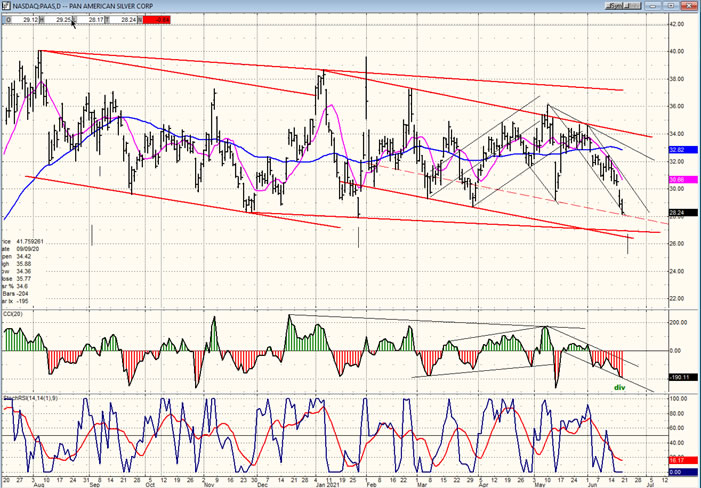Select the low price field showing 28.17

pyautogui.click(x=91, y=20)
